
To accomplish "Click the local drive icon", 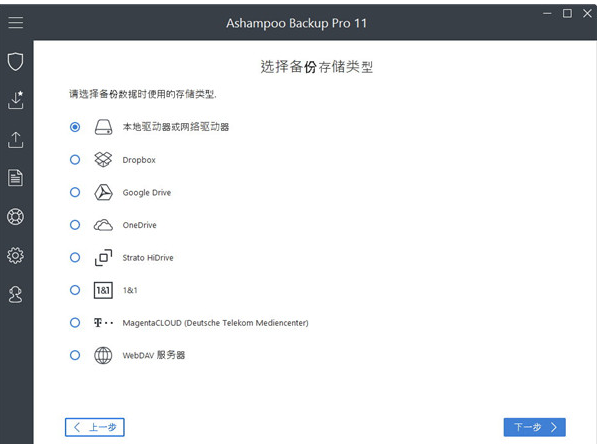I will (103, 127).
